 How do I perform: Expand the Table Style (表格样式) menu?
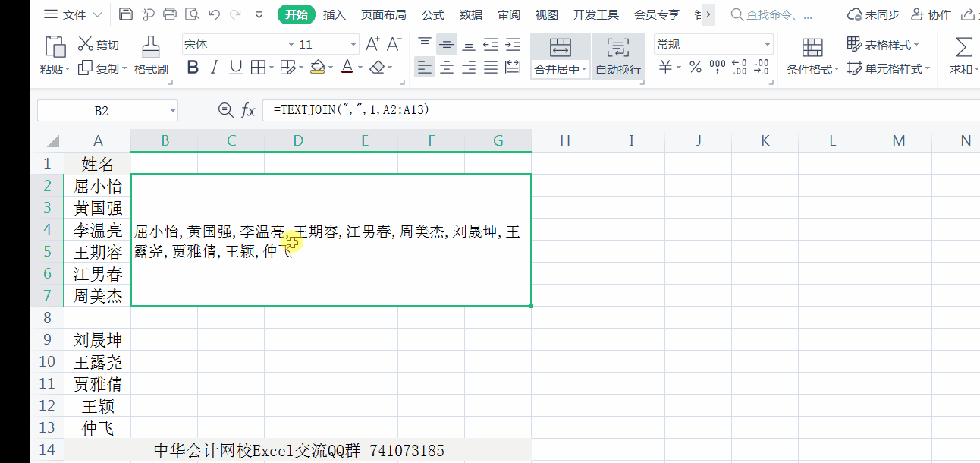(883, 45)
